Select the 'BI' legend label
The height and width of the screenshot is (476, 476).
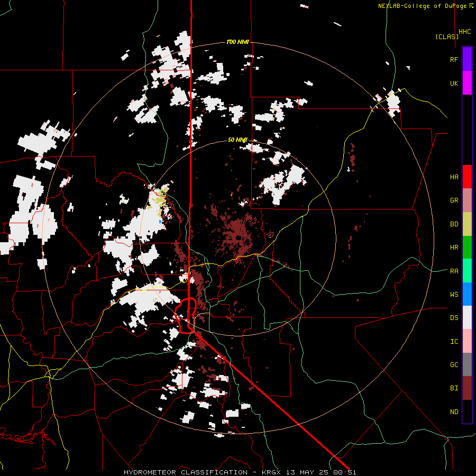click(454, 388)
